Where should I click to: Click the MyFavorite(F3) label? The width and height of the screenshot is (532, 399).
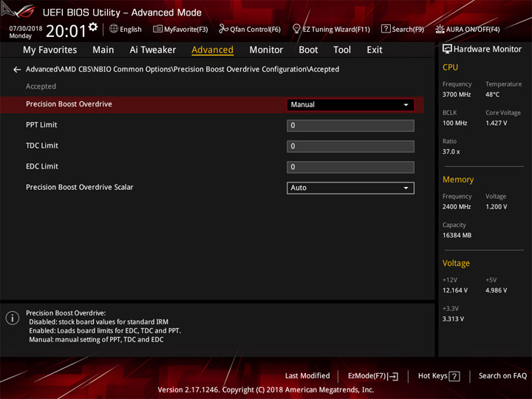[x=186, y=29]
